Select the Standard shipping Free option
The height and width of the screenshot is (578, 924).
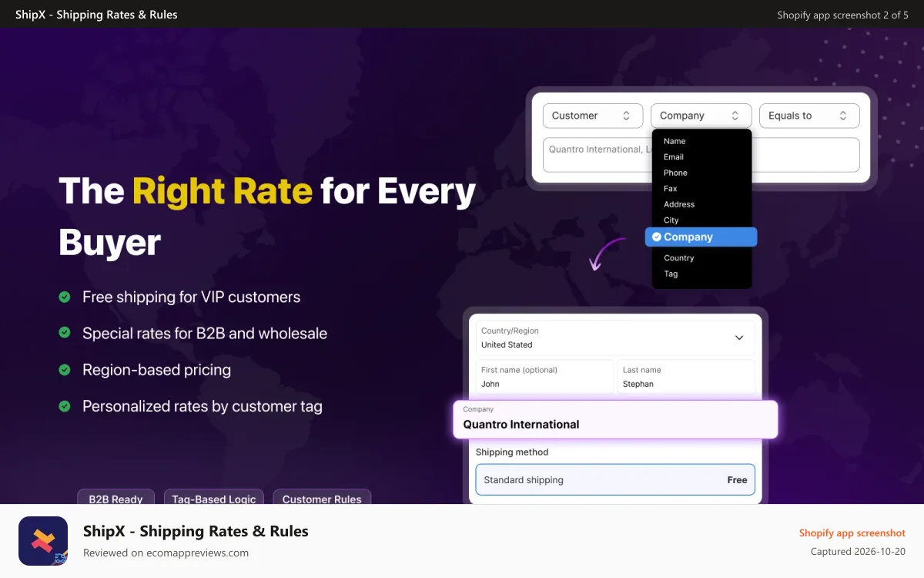[x=615, y=479]
